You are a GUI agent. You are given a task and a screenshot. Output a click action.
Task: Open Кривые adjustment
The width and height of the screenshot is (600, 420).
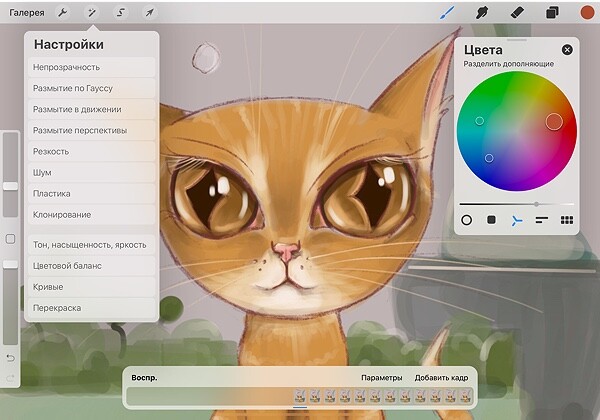tap(91, 287)
